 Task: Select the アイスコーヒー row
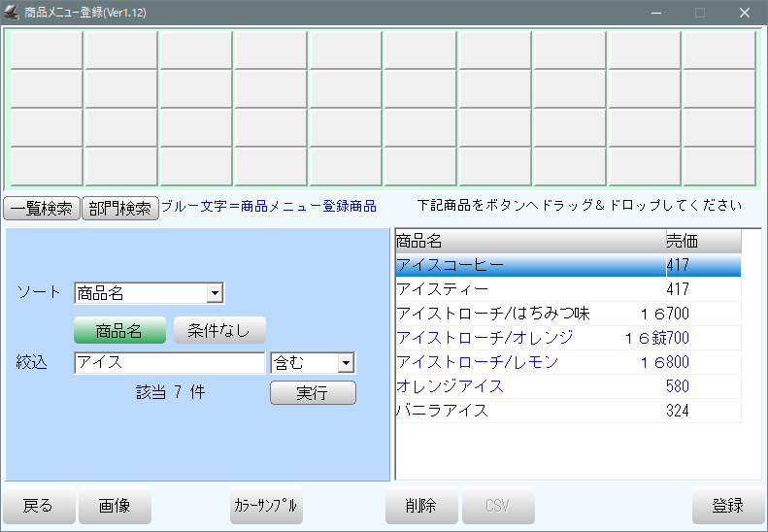click(568, 265)
